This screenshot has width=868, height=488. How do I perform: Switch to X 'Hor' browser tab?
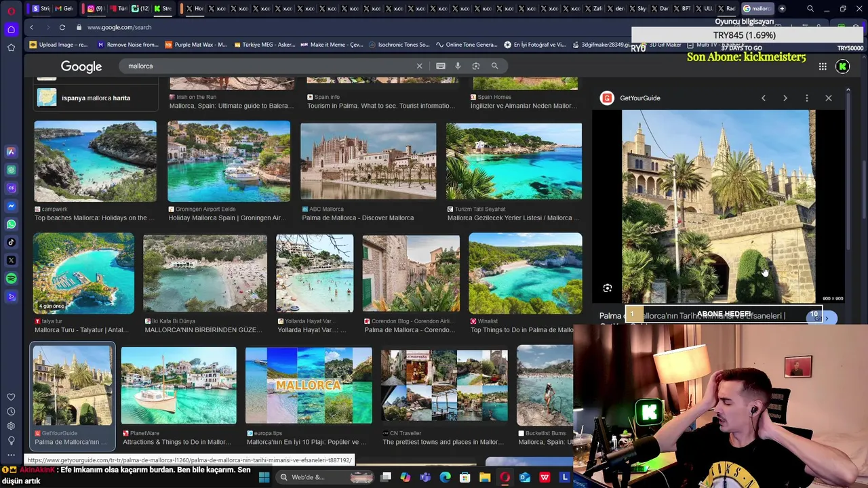[x=194, y=9]
